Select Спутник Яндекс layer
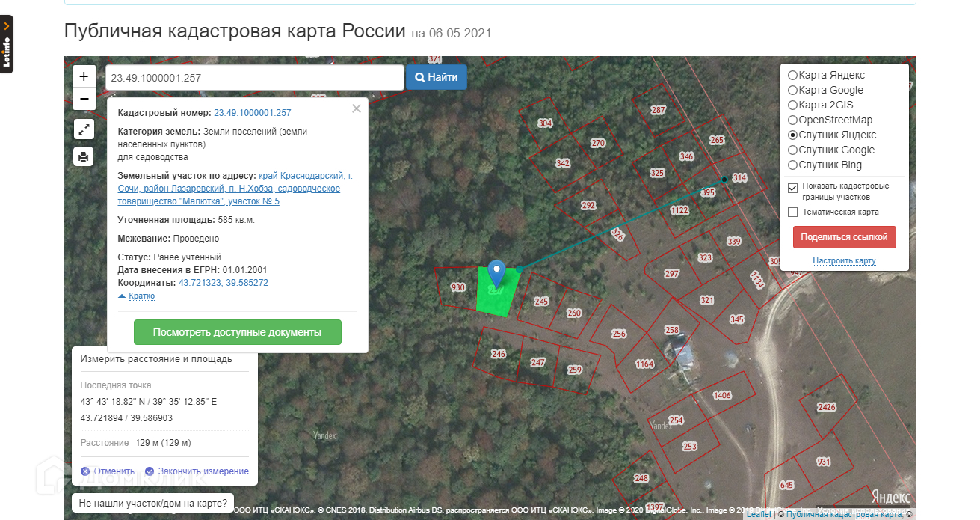This screenshot has height=520, width=980. 792,135
